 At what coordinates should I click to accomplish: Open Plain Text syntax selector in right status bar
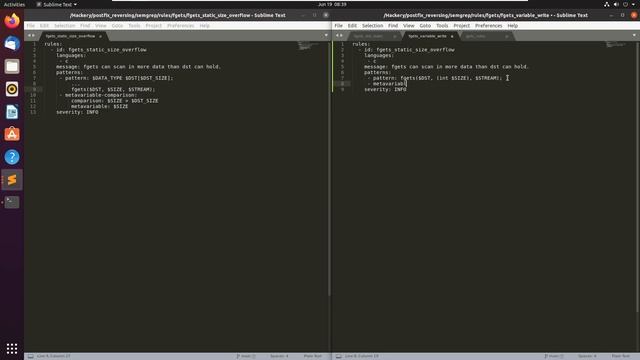pos(621,356)
